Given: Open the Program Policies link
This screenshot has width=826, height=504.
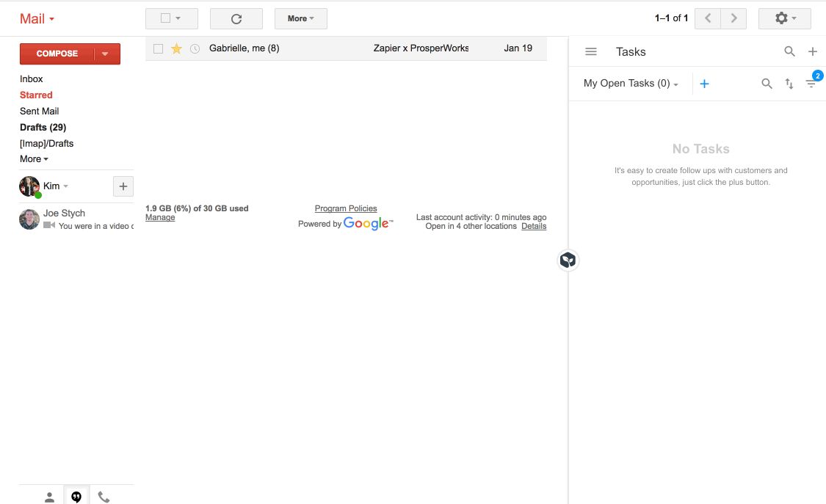Looking at the screenshot, I should click(346, 208).
